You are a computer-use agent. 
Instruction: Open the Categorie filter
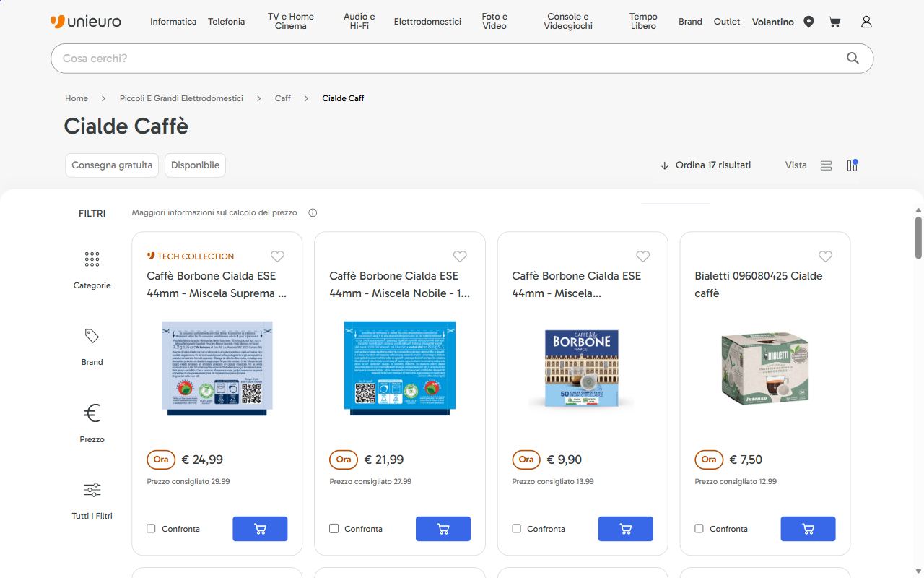(x=92, y=269)
